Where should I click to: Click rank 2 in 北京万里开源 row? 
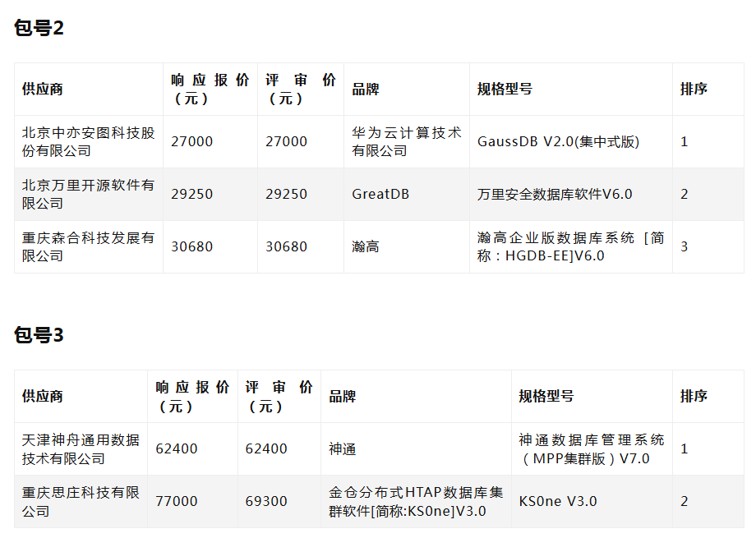[x=685, y=195]
